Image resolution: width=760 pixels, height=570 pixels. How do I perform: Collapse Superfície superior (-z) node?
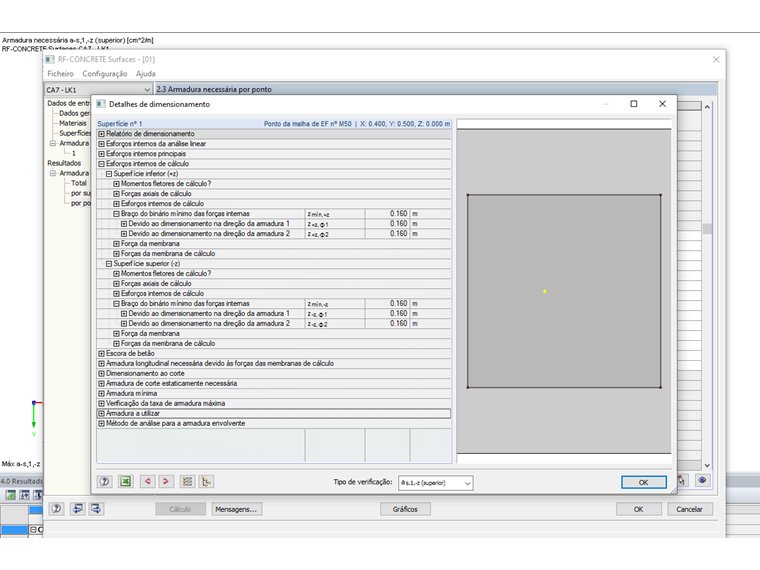pos(109,264)
